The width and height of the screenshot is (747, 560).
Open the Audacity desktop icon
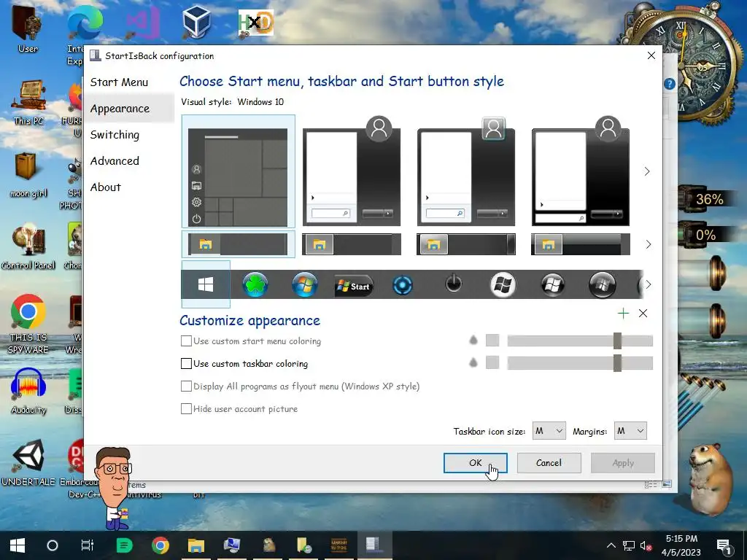point(28,391)
